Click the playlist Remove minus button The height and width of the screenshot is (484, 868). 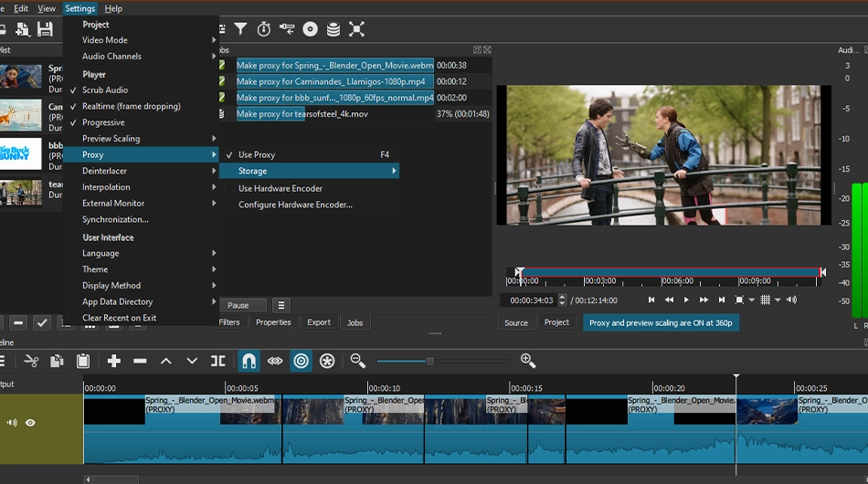pos(18,322)
